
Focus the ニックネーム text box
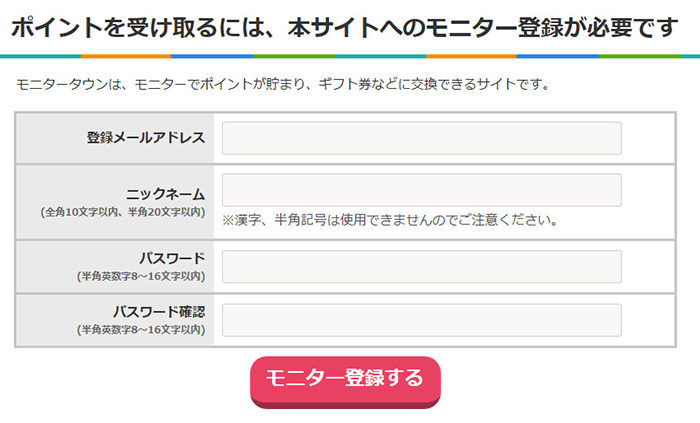[x=421, y=190]
